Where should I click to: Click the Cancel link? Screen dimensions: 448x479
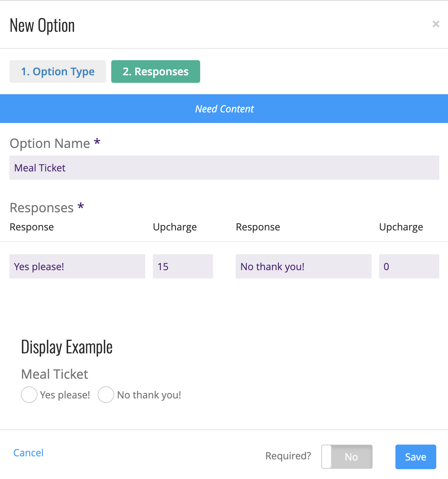click(28, 453)
